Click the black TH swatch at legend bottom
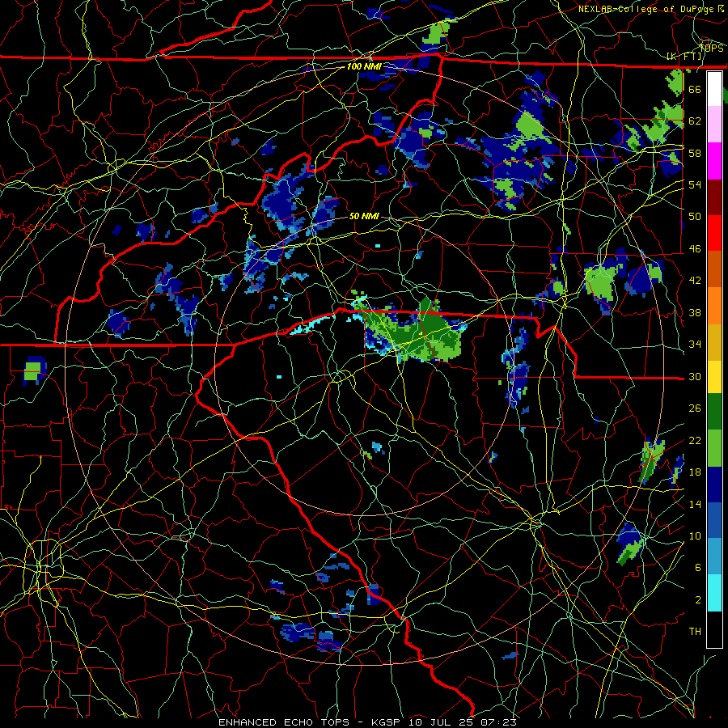Viewport: 728px width, 728px height. pos(714,629)
